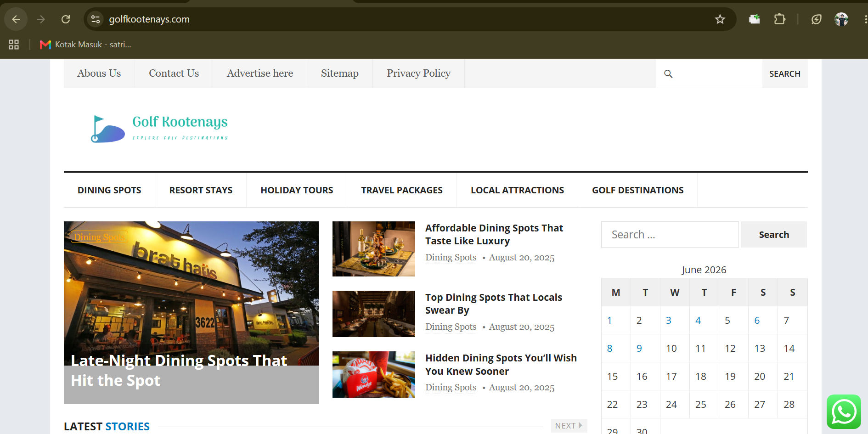
Task: Open the WhatsApp chat button
Action: (844, 411)
